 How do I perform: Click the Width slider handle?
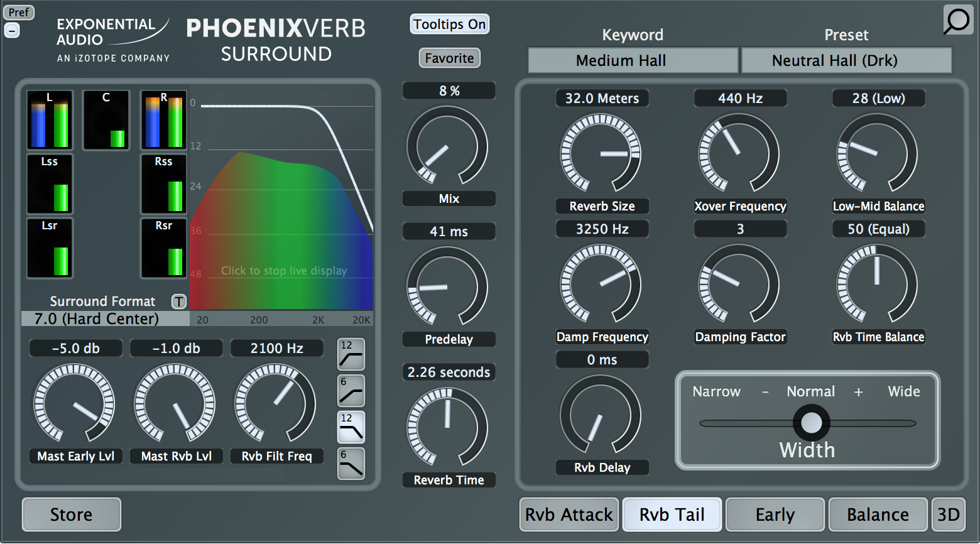coord(811,423)
